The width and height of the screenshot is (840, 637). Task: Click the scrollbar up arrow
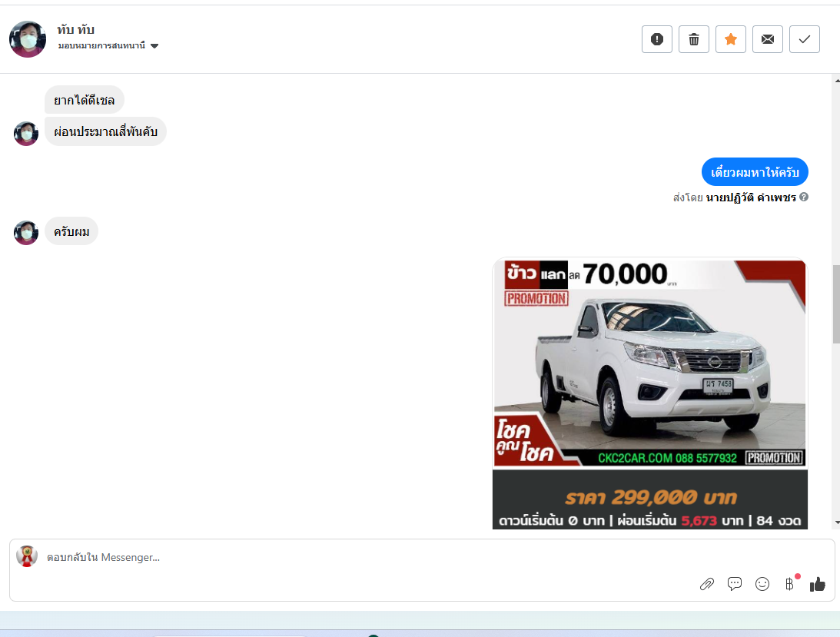tap(837, 81)
